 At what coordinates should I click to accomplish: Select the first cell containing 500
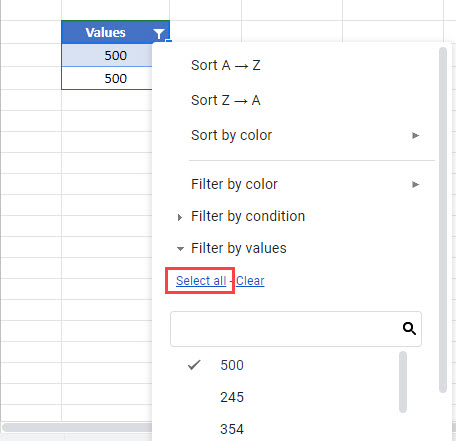click(107, 55)
